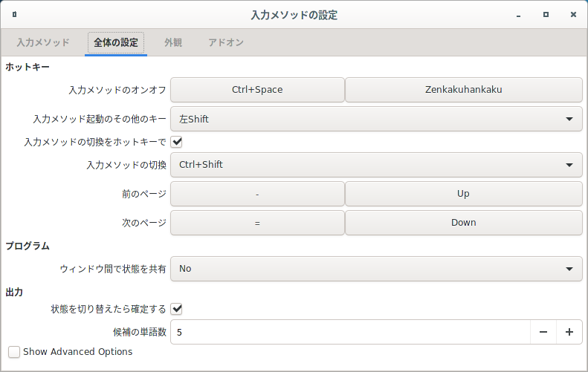
Task: Switch to the 入力メソッド tab
Action: 43,42
